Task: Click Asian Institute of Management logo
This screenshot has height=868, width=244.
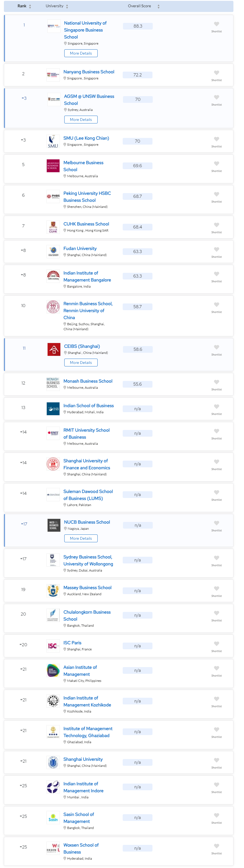Action: coord(53,670)
